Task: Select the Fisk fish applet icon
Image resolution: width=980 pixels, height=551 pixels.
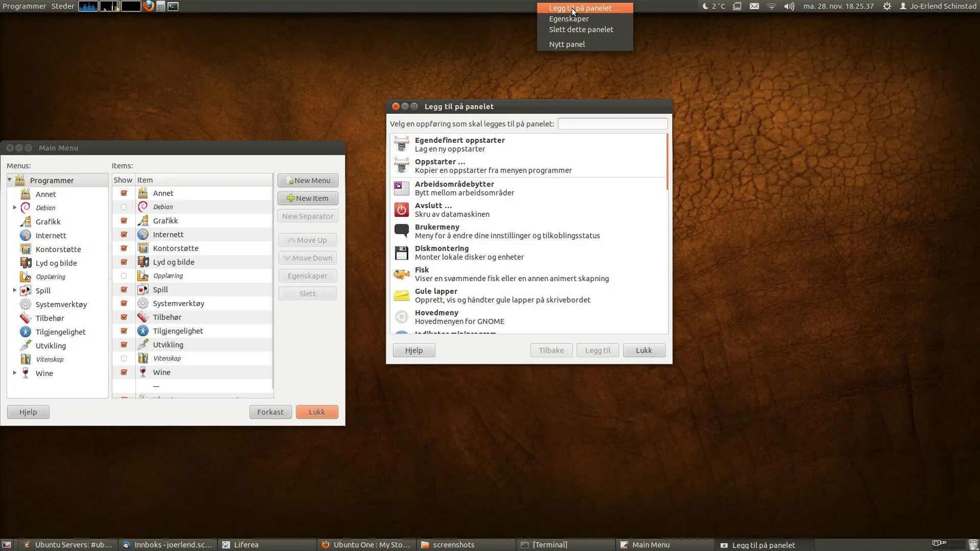Action: (x=402, y=274)
